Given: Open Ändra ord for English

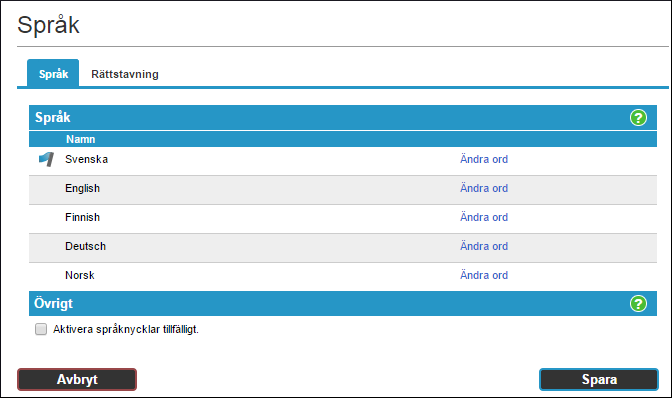Looking at the screenshot, I should 484,188.
